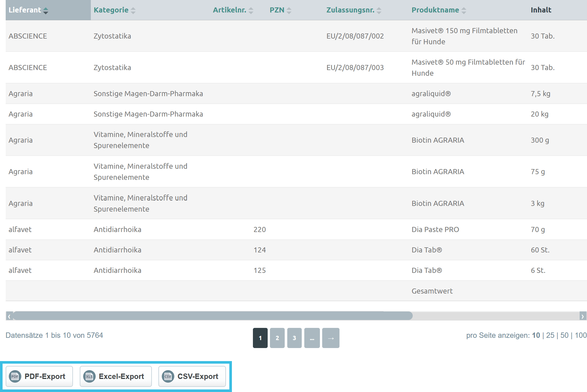This screenshot has height=392, width=587.
Task: Click article number 124
Action: point(260,250)
